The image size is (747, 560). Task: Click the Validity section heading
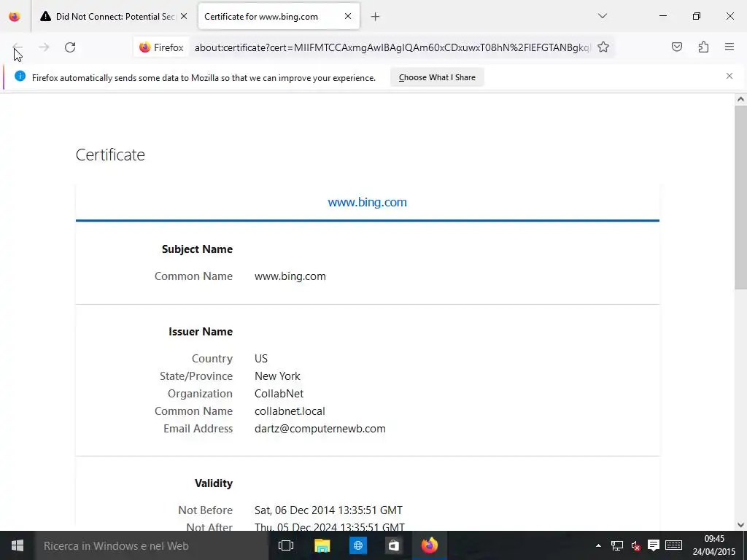[214, 483]
